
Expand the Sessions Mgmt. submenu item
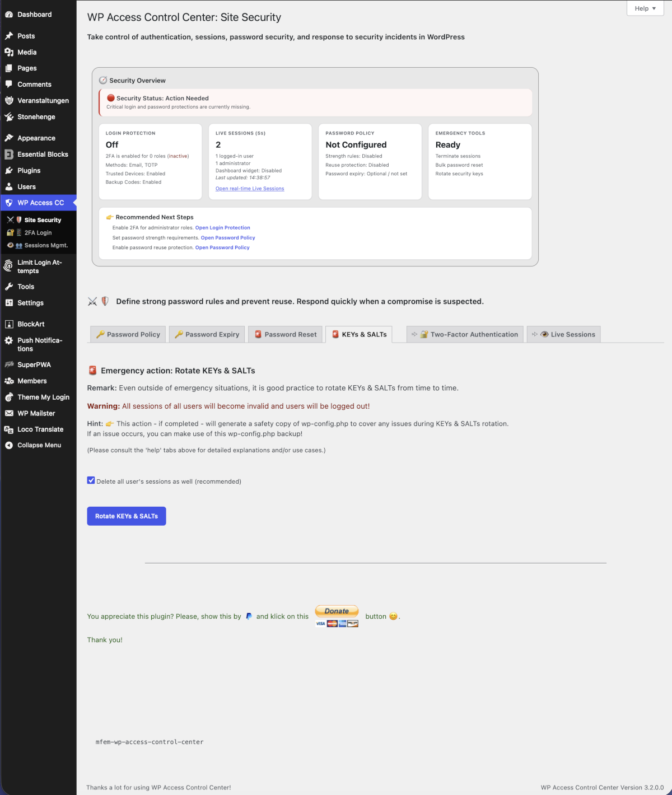44,245
